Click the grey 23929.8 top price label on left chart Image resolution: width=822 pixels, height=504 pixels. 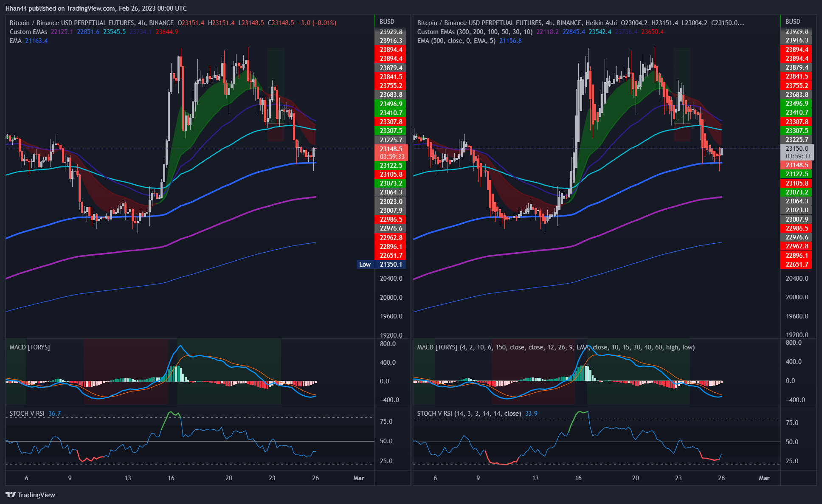tap(391, 32)
